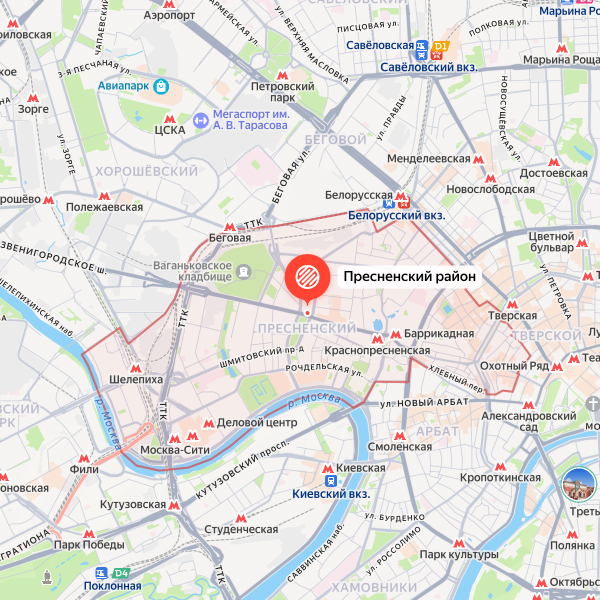Select the D1 diameter line badge
This screenshot has height=600, width=600.
click(440, 46)
